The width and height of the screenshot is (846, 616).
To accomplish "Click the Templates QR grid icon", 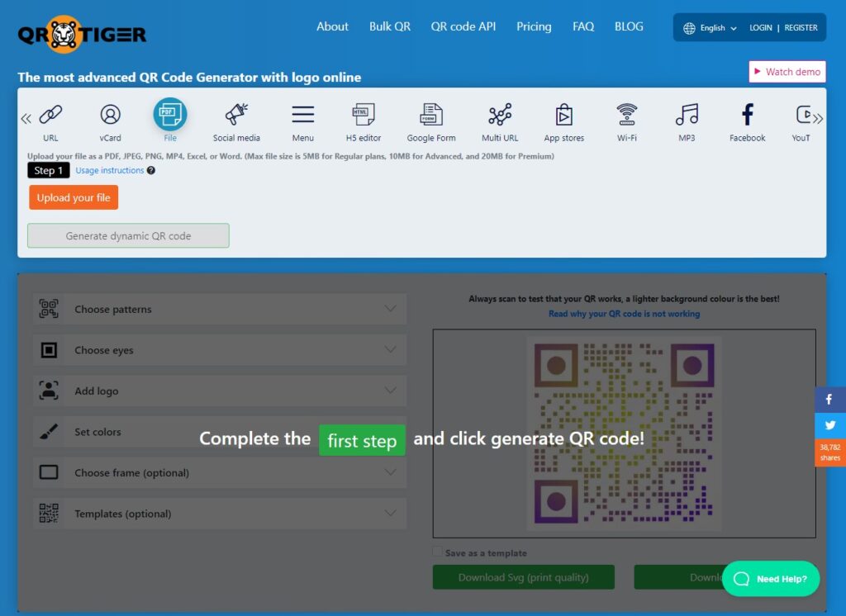I will pyautogui.click(x=49, y=513).
